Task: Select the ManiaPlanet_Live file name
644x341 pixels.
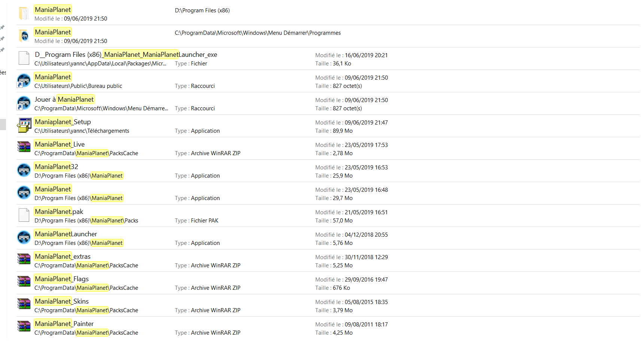Action: [x=60, y=144]
